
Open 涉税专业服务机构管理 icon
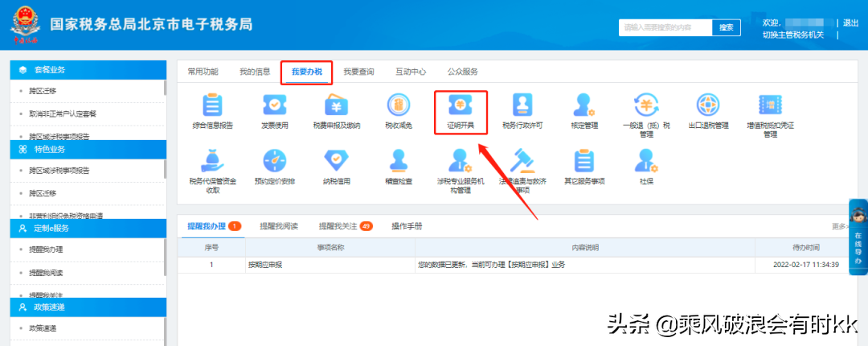(461, 160)
